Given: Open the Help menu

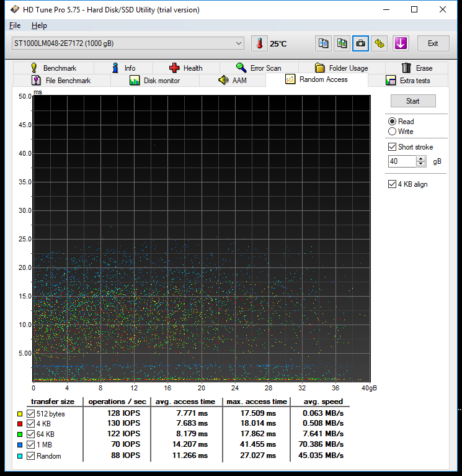Looking at the screenshot, I should point(39,25).
